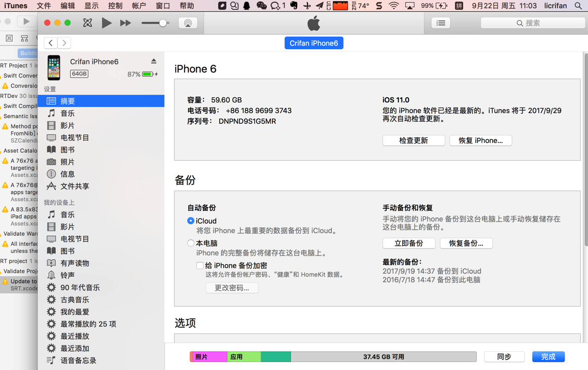Click the shuffle icon in iTunes toolbar

pos(87,23)
